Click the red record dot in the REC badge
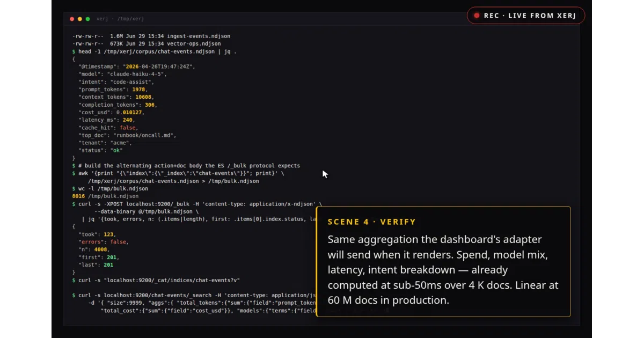 point(476,16)
